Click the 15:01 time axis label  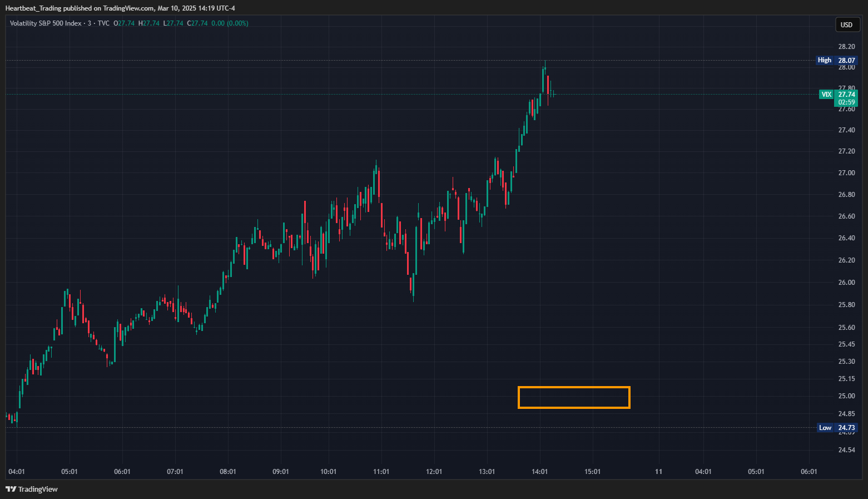(x=593, y=472)
